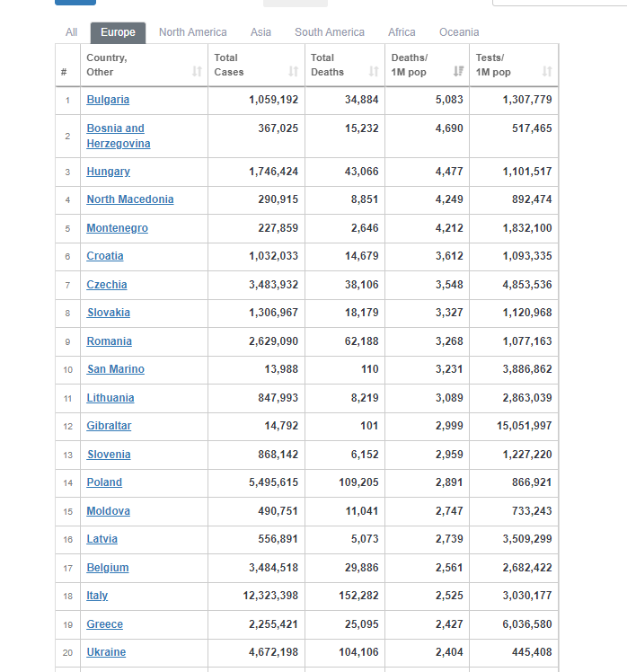The height and width of the screenshot is (672, 627).
Task: Select the Asia tab
Action: [x=261, y=32]
